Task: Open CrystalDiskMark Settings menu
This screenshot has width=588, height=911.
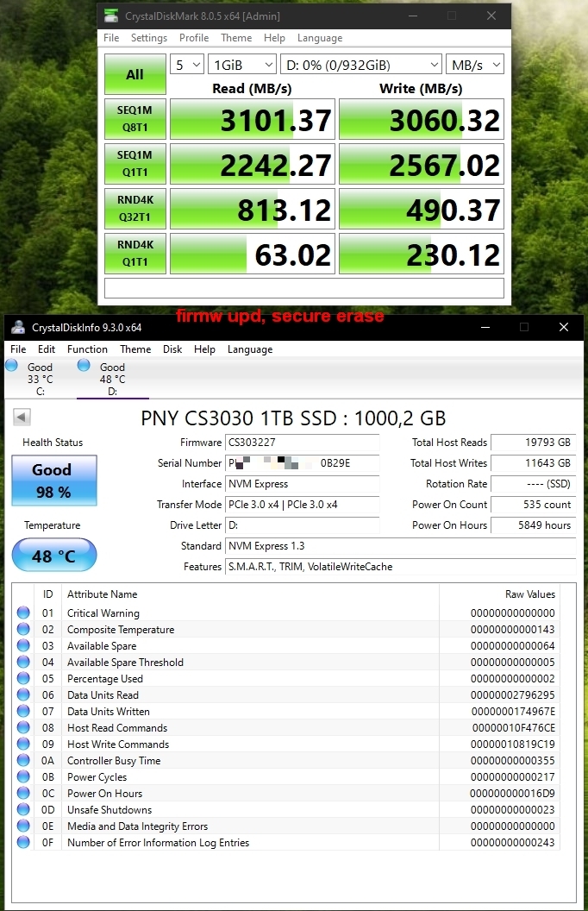Action: [148, 38]
